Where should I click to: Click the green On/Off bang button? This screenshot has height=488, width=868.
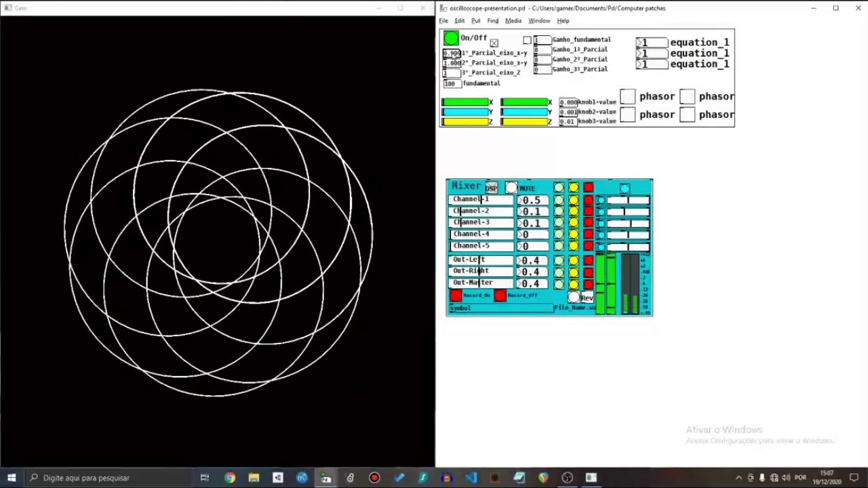point(451,39)
